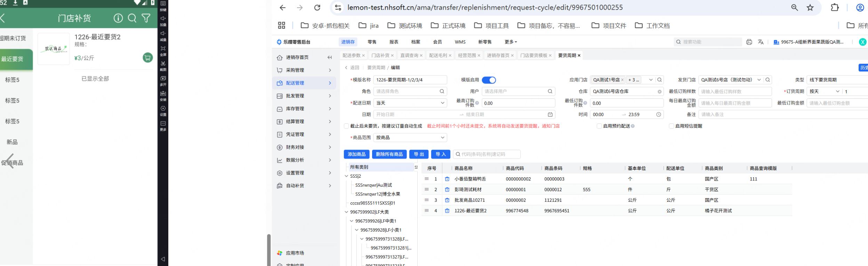Open the filter funnel in the 门店补货 header

146,18
